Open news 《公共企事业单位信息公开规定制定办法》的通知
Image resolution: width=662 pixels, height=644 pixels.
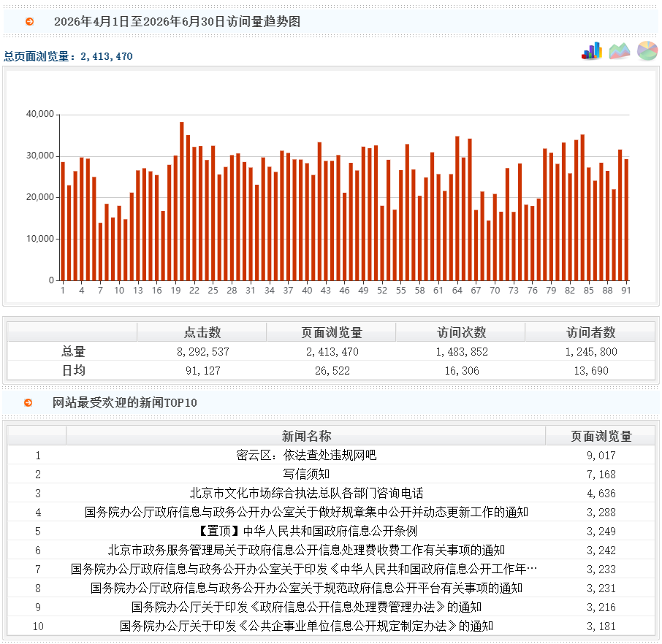(306, 626)
